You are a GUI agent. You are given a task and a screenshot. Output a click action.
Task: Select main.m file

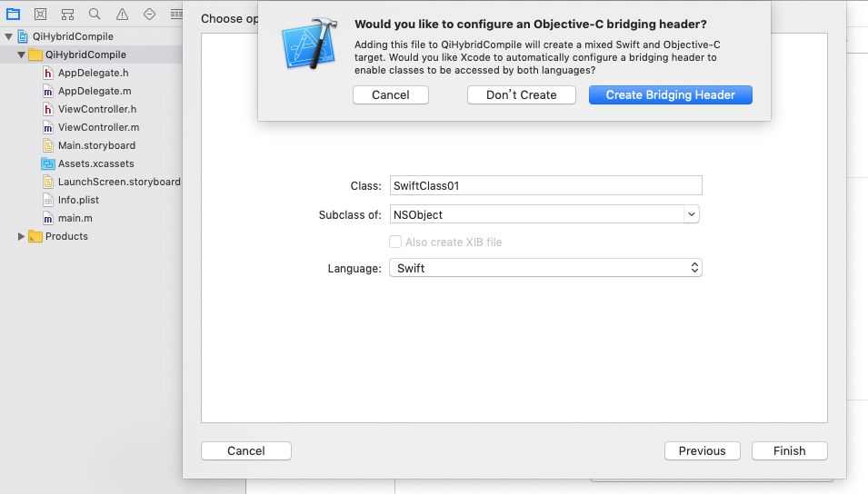point(75,218)
